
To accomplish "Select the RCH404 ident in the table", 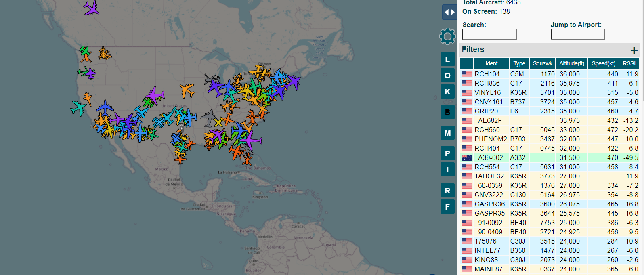I will [x=487, y=149].
